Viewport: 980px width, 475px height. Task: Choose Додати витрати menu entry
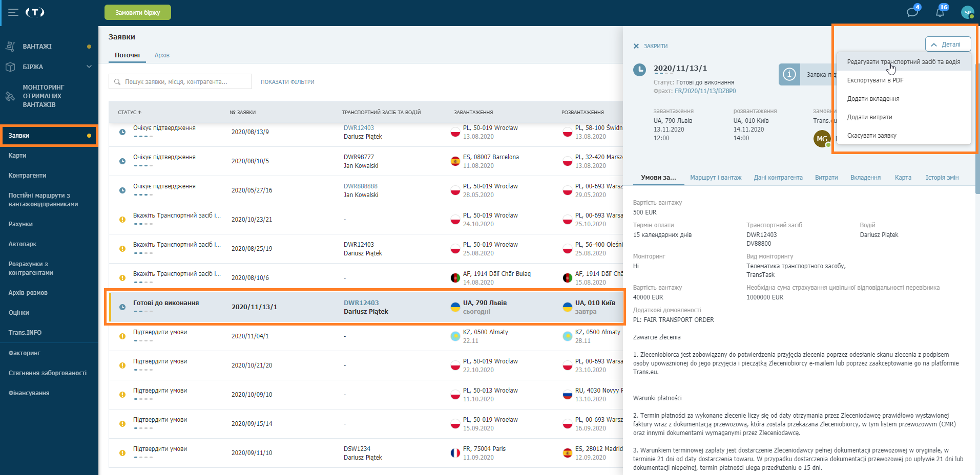[904, 117]
